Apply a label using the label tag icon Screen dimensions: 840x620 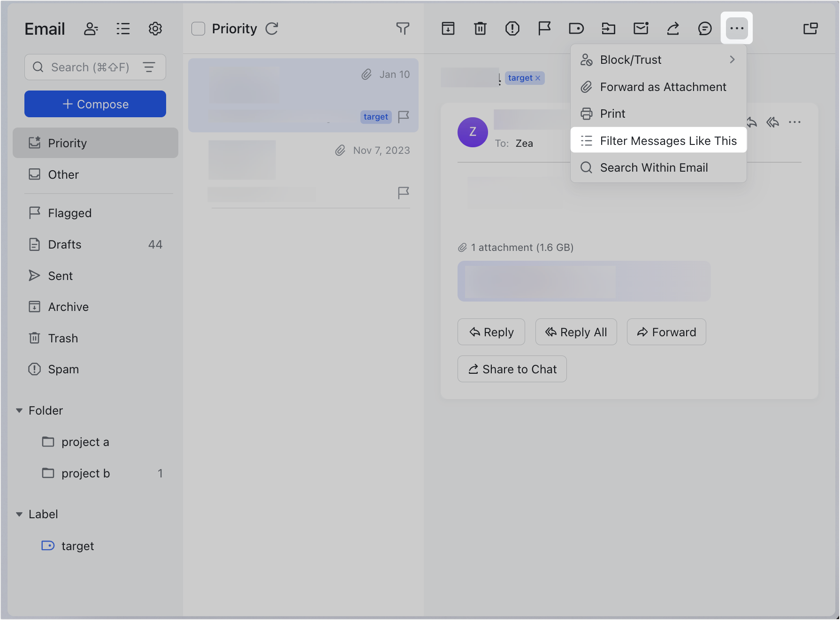pos(576,28)
